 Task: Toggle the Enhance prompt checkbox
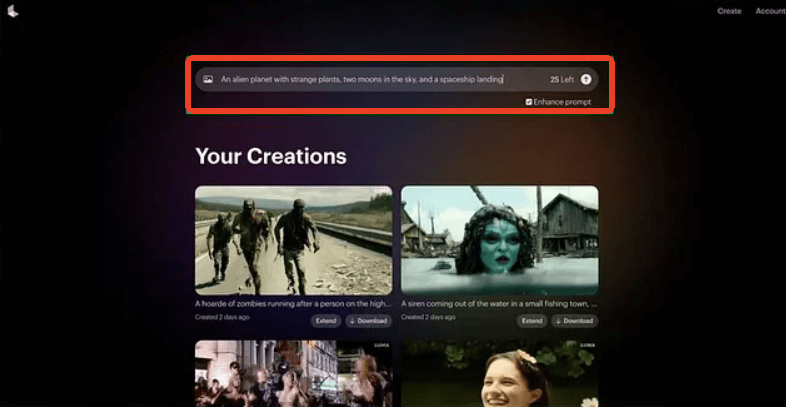528,102
